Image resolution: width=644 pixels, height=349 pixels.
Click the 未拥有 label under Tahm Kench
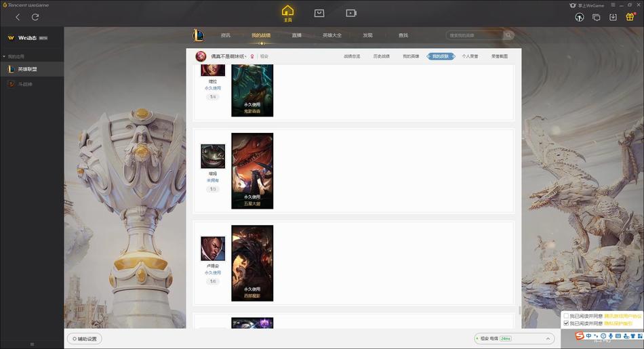pyautogui.click(x=213, y=181)
